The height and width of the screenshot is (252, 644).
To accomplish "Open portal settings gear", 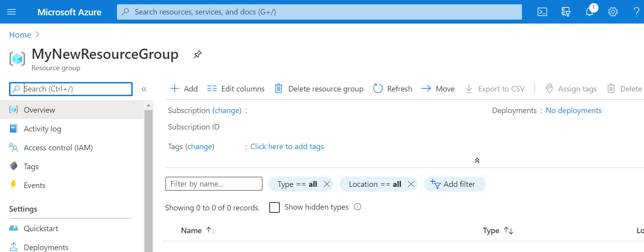I will (x=613, y=12).
